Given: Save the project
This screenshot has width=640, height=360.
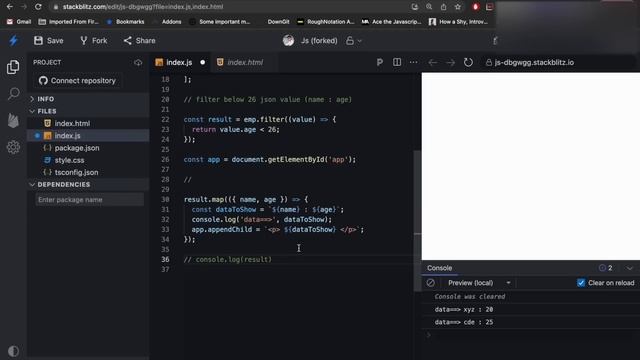Looking at the screenshot, I should tap(49, 40).
